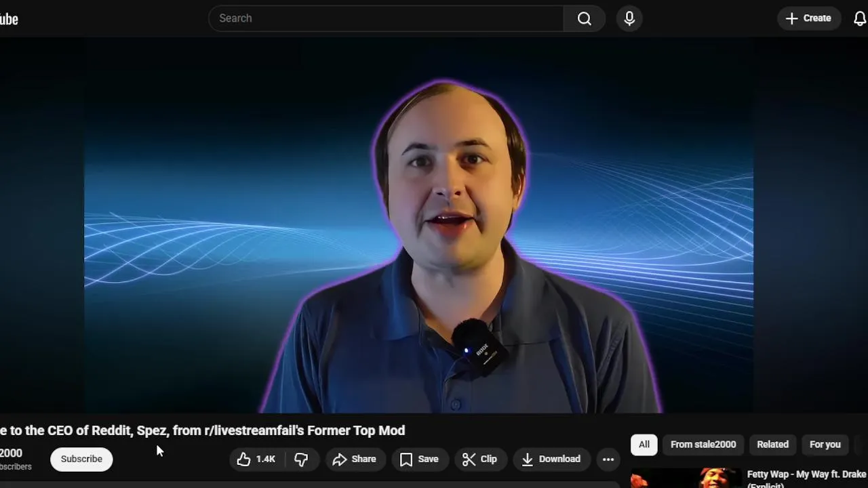Open the notifications bell
868x488 pixels.
coord(859,18)
